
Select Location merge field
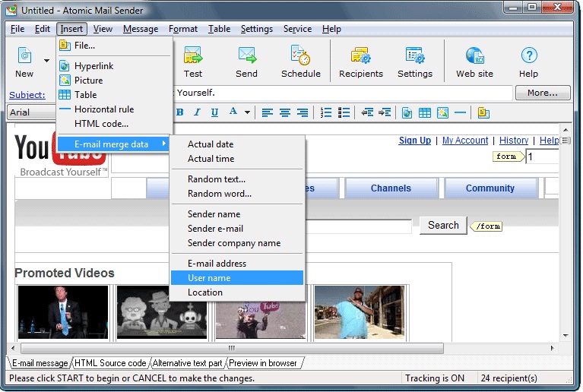[237, 292]
